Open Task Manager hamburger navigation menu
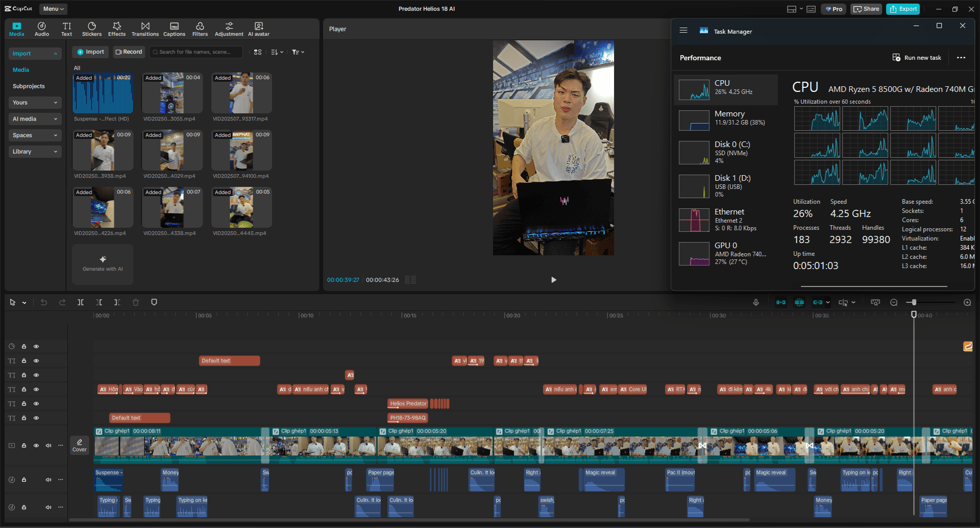This screenshot has height=528, width=980. point(683,31)
